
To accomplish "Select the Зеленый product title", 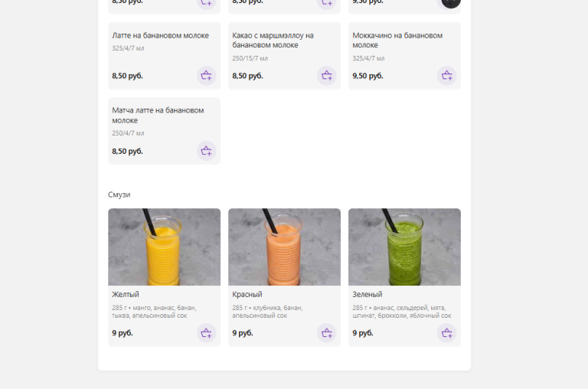I will [x=367, y=295].
